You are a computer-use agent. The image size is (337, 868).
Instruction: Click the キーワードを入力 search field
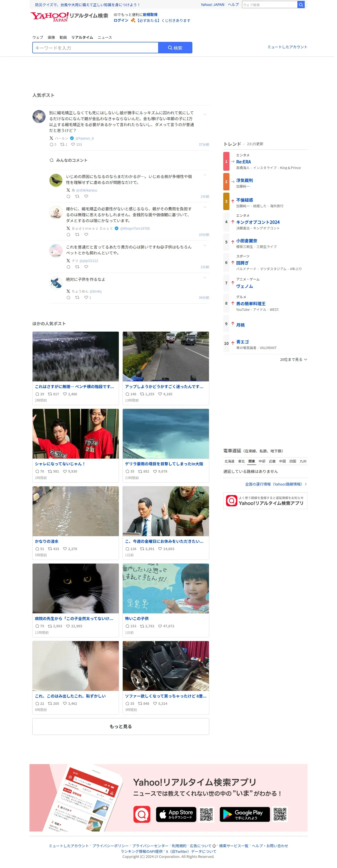[x=96, y=48]
